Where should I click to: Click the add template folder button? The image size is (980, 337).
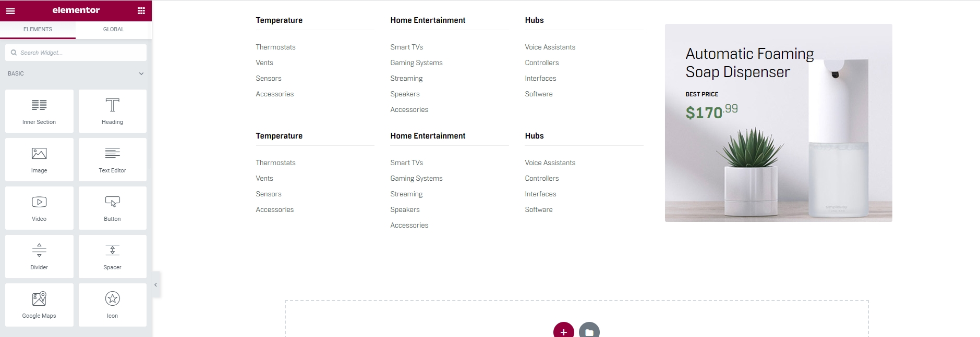(589, 331)
